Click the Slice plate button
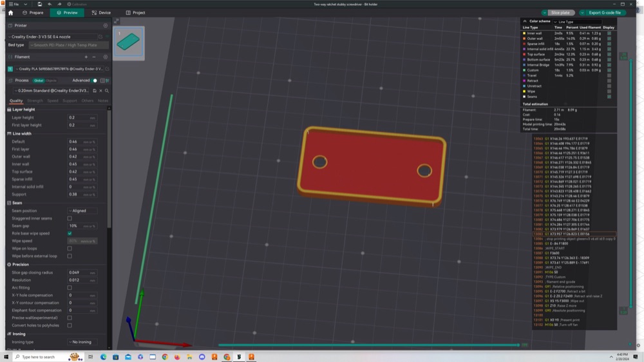644x362 pixels. pos(560,13)
